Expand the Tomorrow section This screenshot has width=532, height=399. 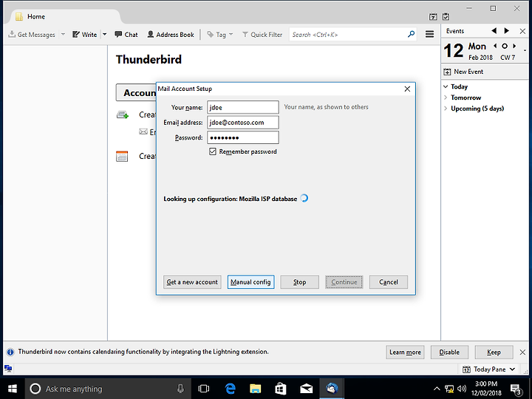(446, 98)
